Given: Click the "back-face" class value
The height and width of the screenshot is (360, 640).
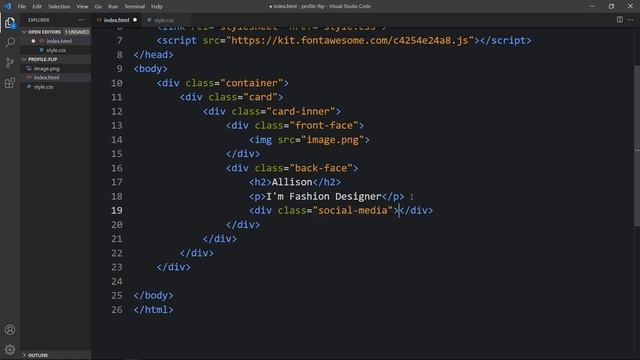Looking at the screenshot, I should [x=321, y=168].
